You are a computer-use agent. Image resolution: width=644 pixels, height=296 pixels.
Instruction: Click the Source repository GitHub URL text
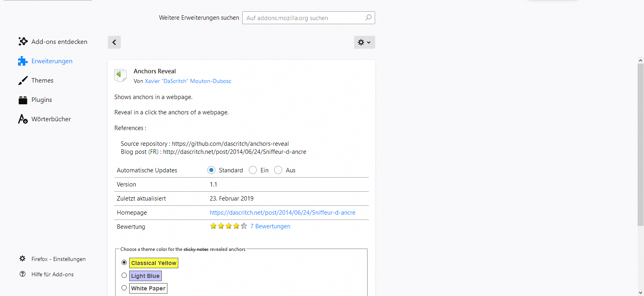(x=230, y=144)
